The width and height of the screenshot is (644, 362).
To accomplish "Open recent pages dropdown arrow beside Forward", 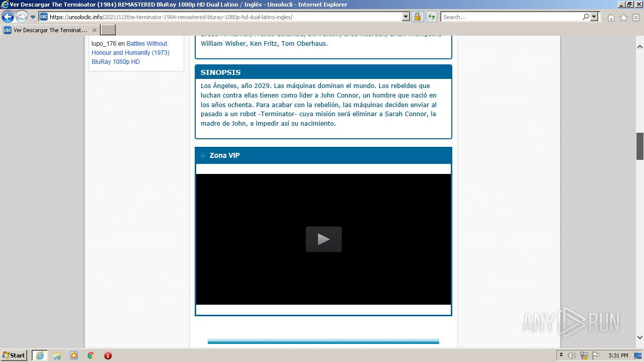I will click(x=33, y=17).
